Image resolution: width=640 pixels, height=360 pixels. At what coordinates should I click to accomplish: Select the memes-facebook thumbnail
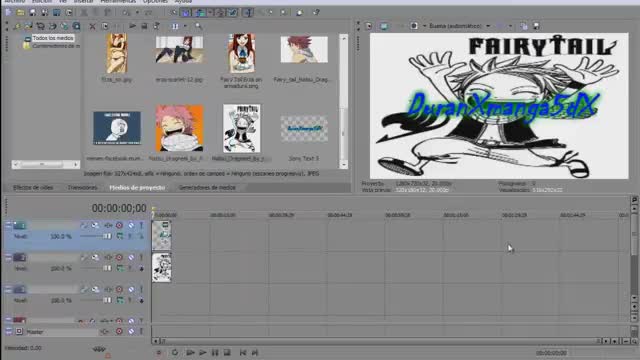pyautogui.click(x=117, y=128)
